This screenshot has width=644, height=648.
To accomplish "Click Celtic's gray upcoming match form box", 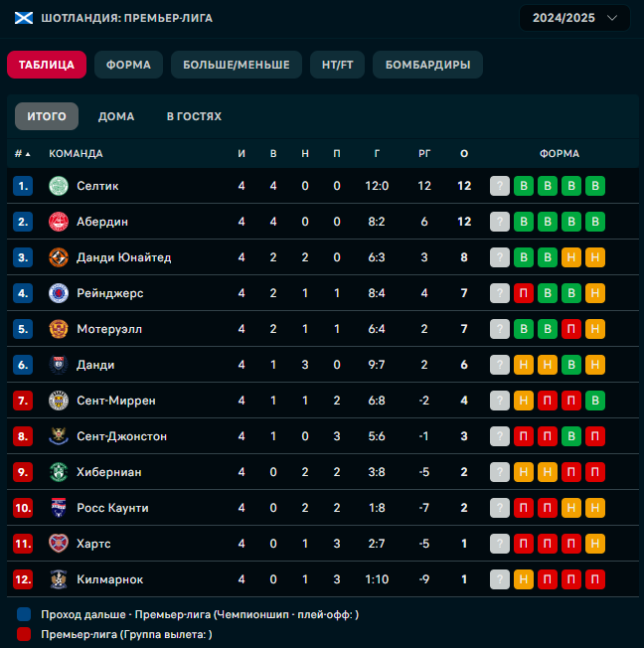I will (500, 186).
